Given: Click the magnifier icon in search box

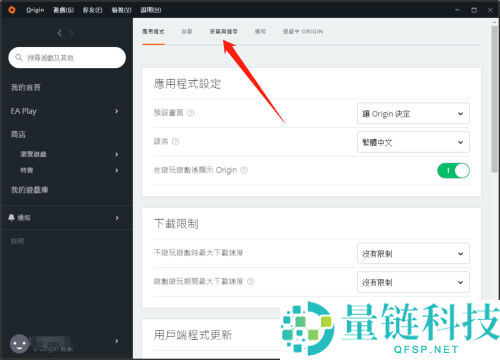Looking at the screenshot, I should tap(19, 58).
